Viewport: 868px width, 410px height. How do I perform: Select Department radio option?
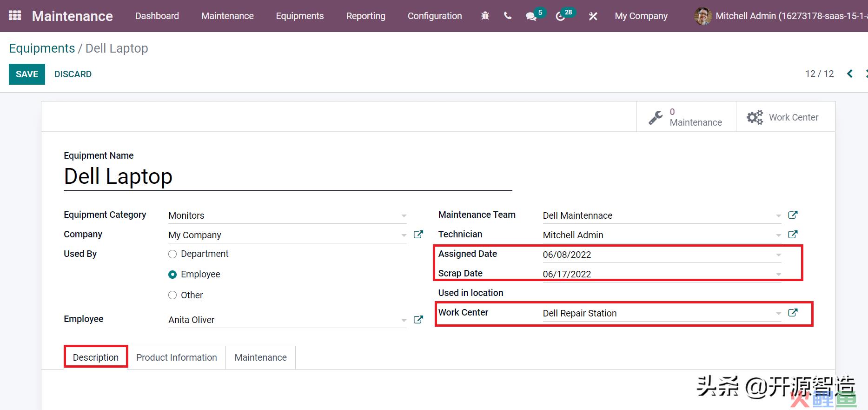pyautogui.click(x=172, y=254)
